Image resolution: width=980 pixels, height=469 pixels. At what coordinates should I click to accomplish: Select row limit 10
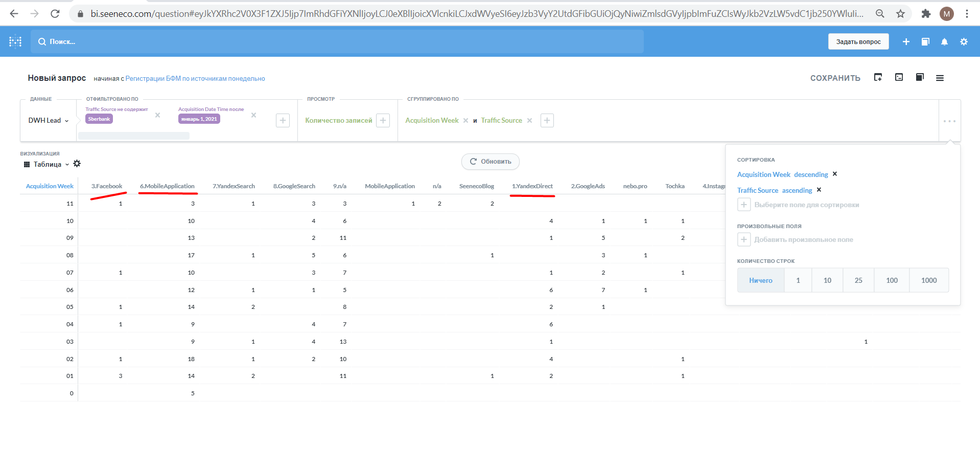coord(827,280)
